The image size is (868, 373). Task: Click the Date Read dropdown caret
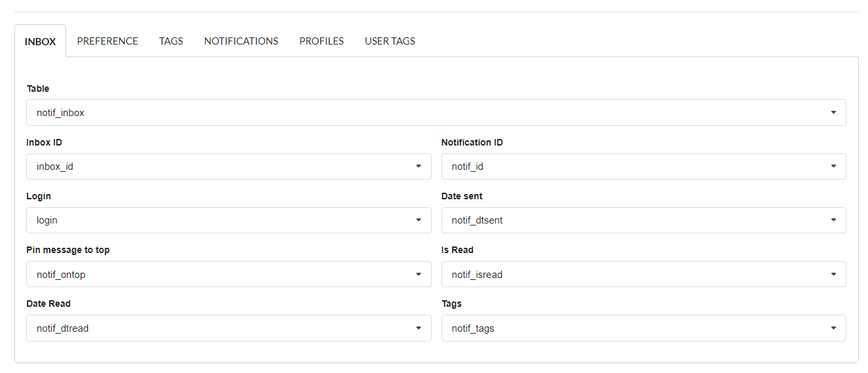[x=419, y=328]
